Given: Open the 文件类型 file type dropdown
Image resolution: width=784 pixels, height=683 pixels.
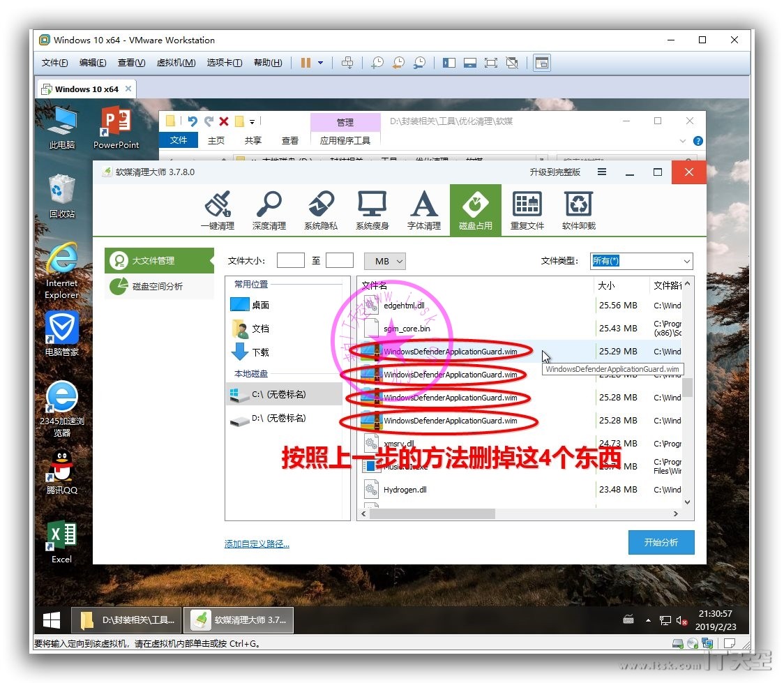Looking at the screenshot, I should 642,261.
